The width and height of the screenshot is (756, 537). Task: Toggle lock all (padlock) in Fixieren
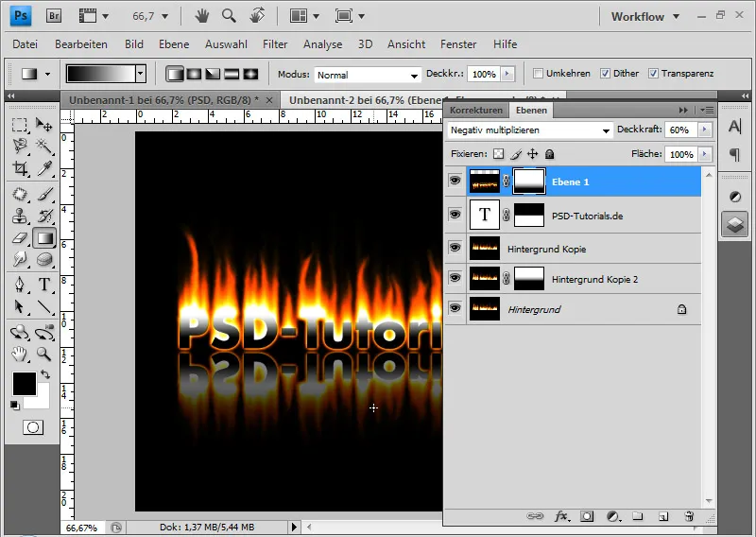click(x=549, y=154)
